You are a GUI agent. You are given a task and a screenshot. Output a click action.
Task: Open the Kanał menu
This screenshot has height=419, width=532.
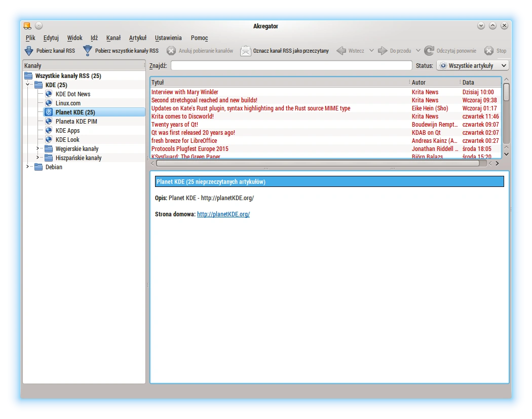(113, 38)
